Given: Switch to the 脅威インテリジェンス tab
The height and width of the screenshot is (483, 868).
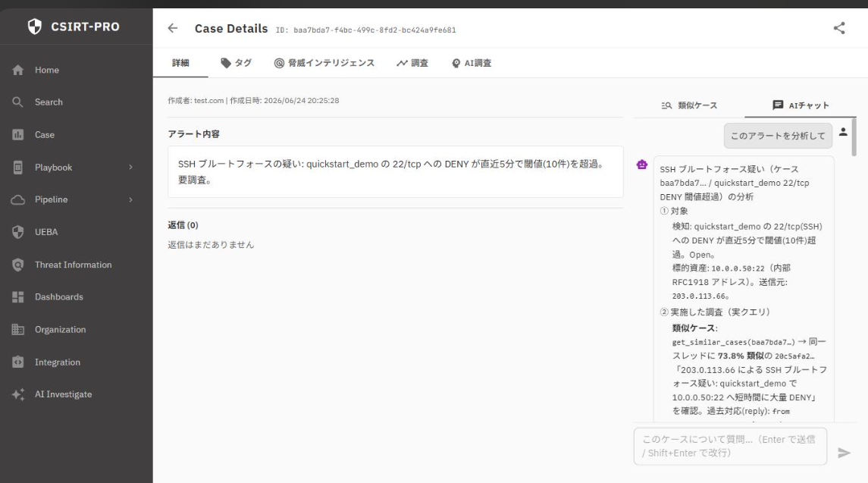Looking at the screenshot, I should point(324,63).
